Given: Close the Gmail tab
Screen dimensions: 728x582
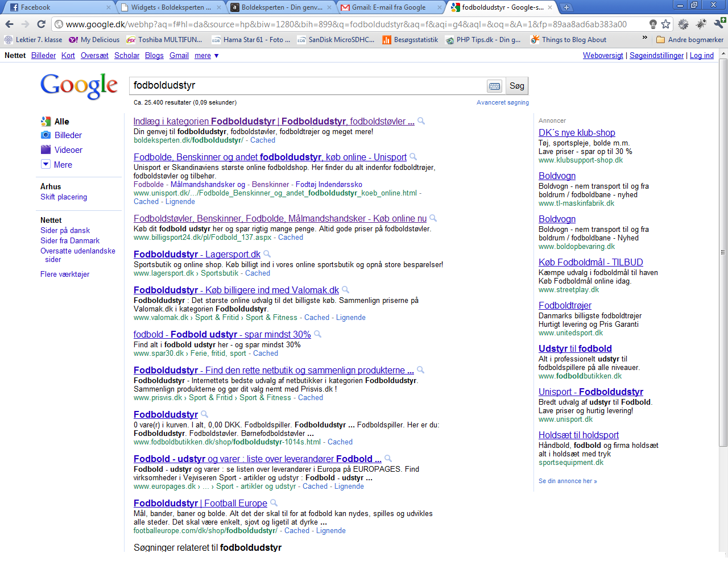Looking at the screenshot, I should 439,7.
